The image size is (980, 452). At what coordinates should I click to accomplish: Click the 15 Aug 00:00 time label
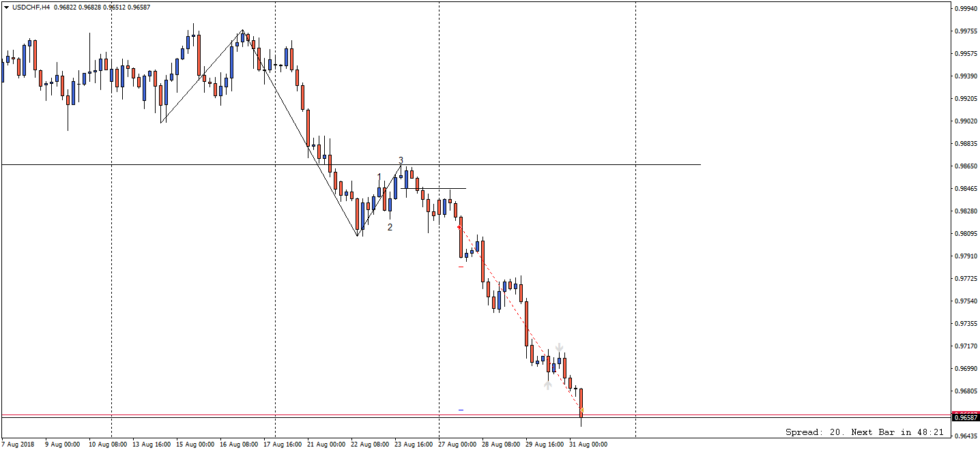pos(195,444)
